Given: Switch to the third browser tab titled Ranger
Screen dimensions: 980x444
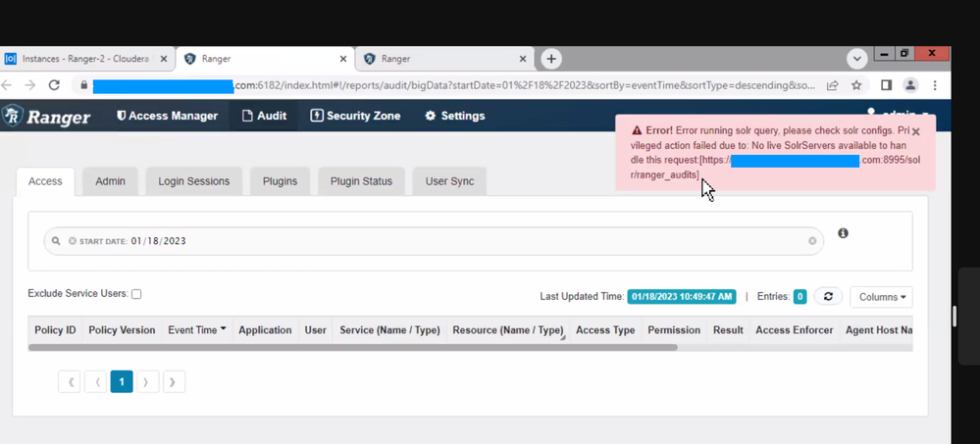Looking at the screenshot, I should 445,59.
